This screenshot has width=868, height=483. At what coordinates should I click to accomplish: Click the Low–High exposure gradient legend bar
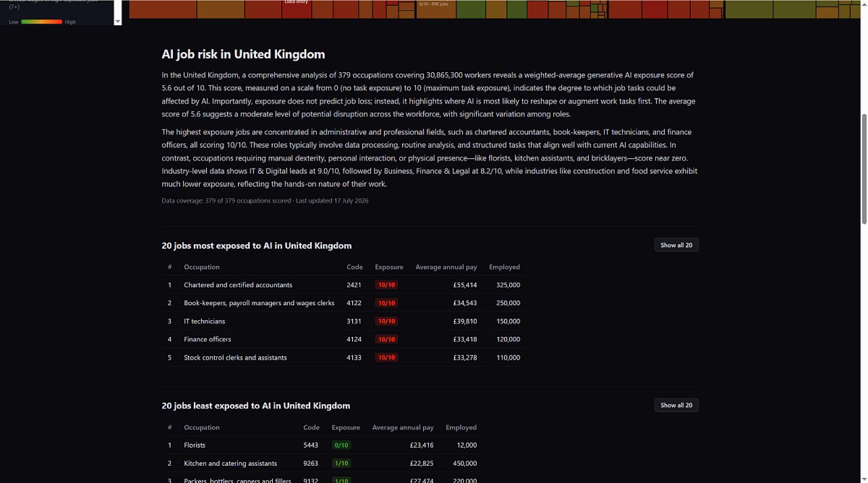(42, 22)
